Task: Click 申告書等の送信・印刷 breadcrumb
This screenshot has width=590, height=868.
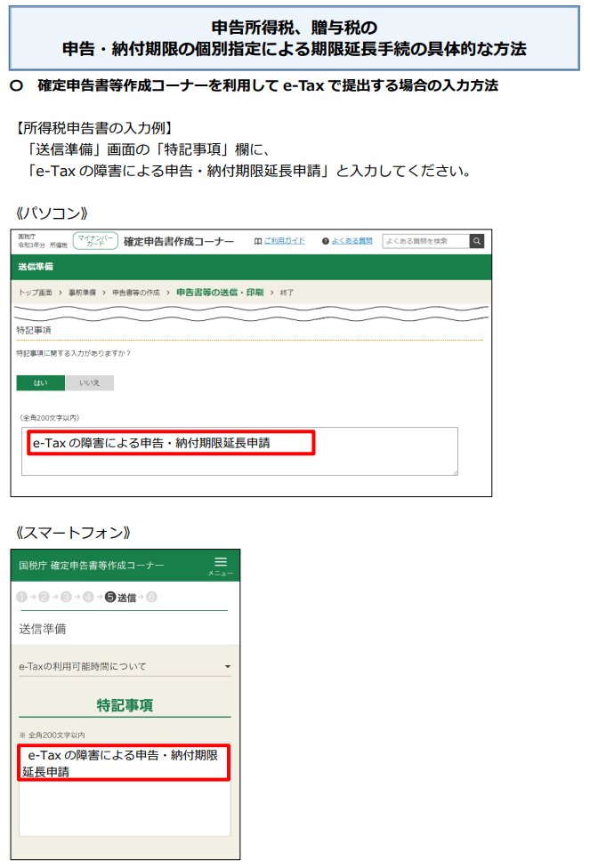Action: (x=220, y=293)
